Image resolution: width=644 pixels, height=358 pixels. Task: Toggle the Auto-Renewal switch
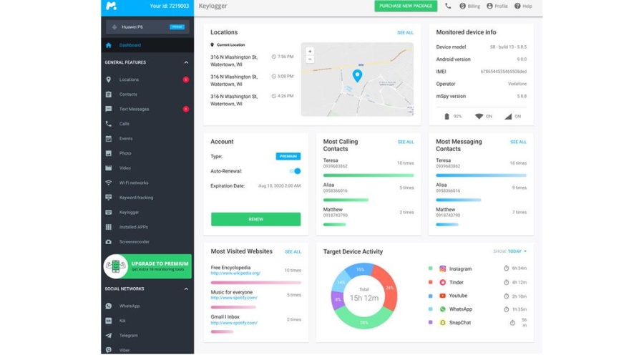tap(295, 171)
